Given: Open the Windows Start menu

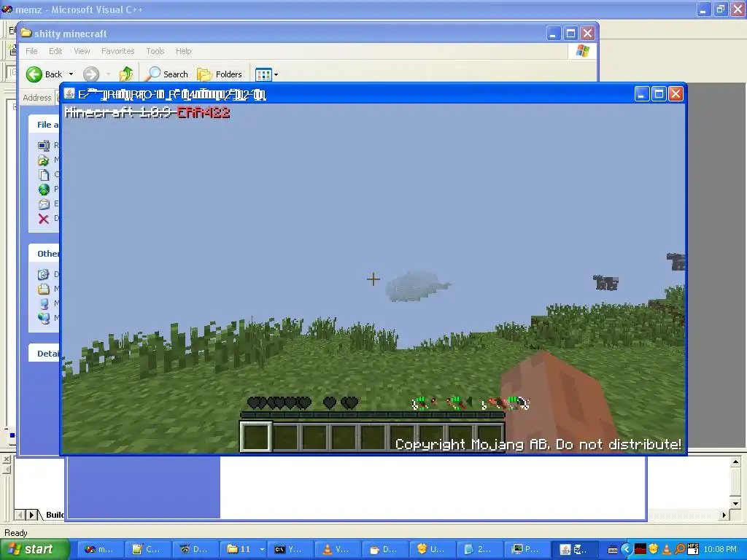Looking at the screenshot, I should pos(34,549).
